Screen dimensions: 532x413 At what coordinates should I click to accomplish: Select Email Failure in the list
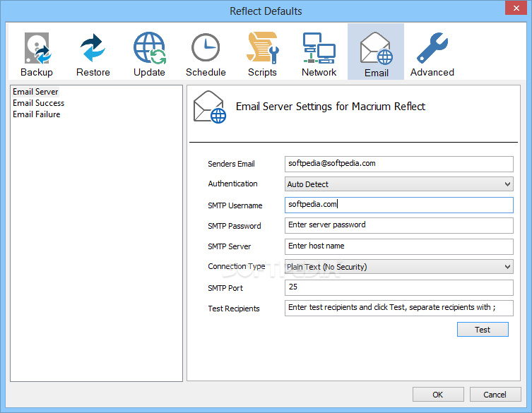click(x=36, y=114)
